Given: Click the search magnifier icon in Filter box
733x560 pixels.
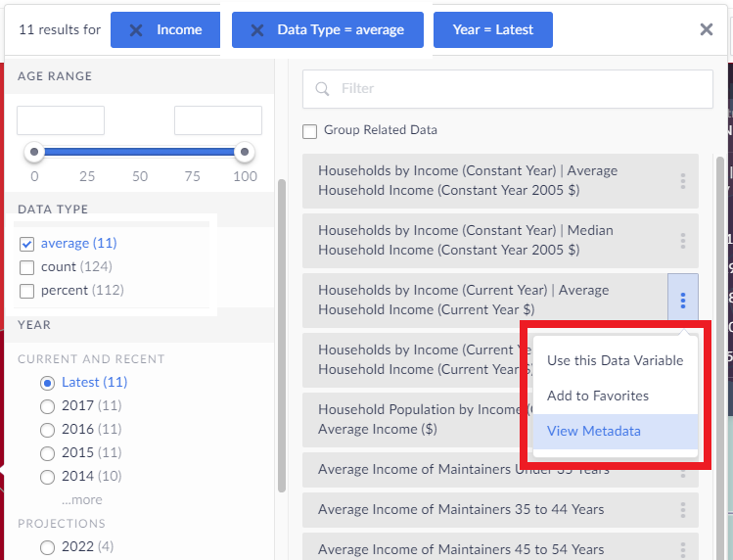Looking at the screenshot, I should (322, 89).
